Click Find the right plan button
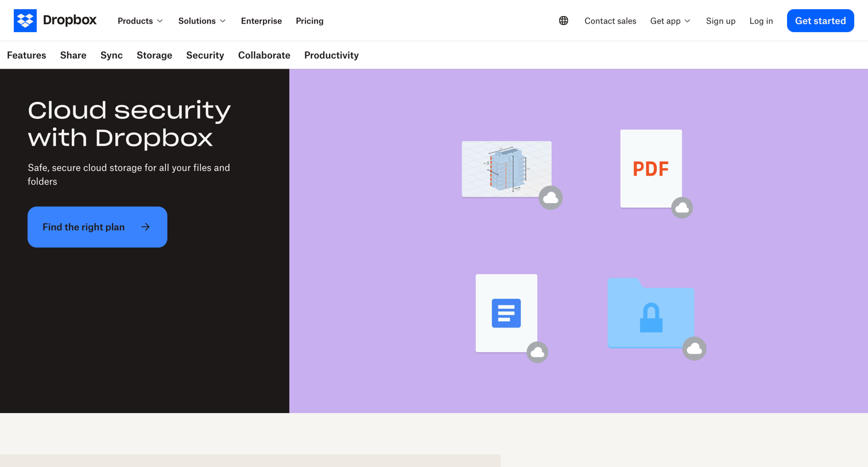Image resolution: width=868 pixels, height=467 pixels. [x=98, y=227]
